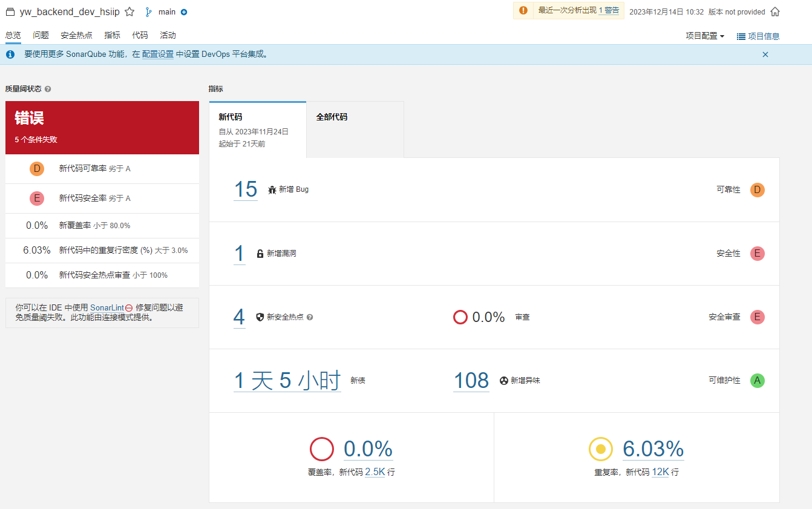The height and width of the screenshot is (509, 812).
Task: Click the 2023年12月14日 10:32 analysis date
Action: pos(667,11)
